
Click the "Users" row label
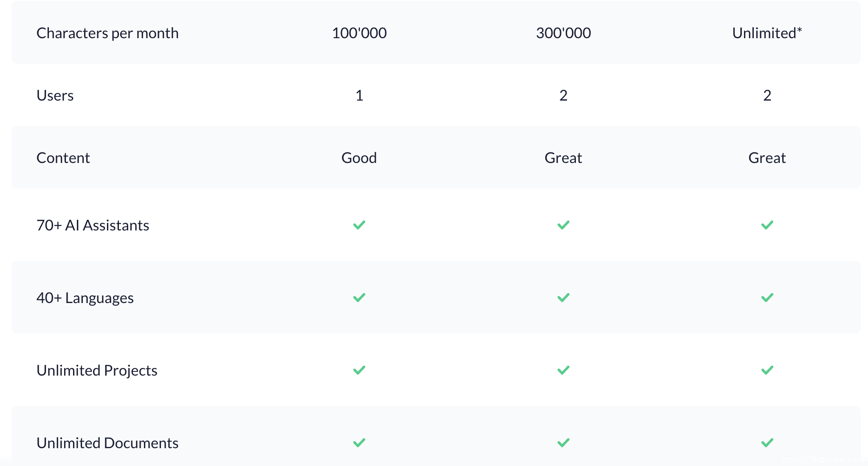55,95
